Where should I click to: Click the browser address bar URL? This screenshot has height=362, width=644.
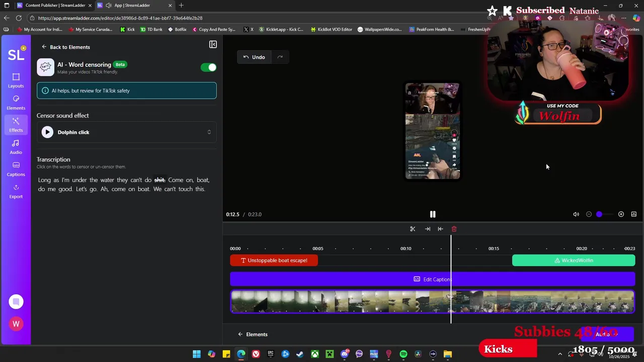[120, 18]
